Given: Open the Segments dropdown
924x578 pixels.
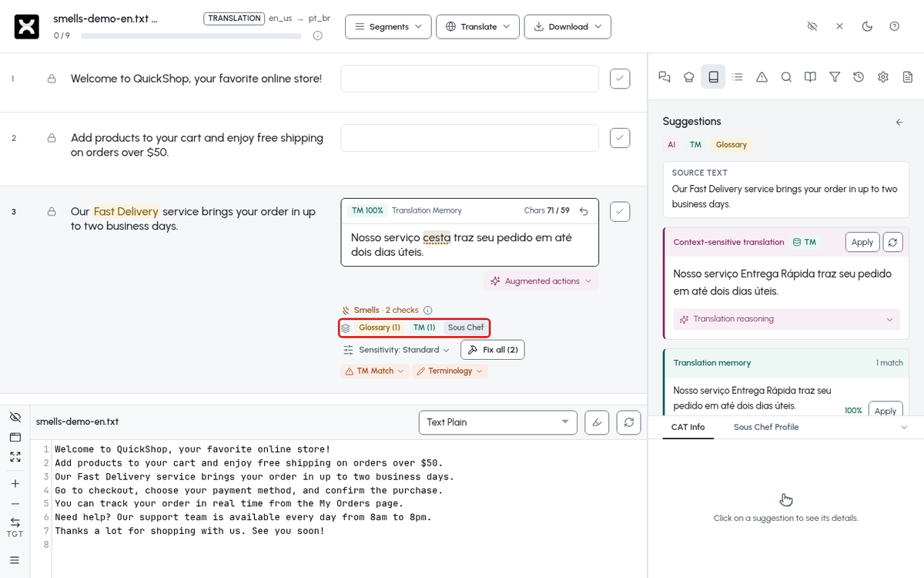Looking at the screenshot, I should click(x=388, y=26).
